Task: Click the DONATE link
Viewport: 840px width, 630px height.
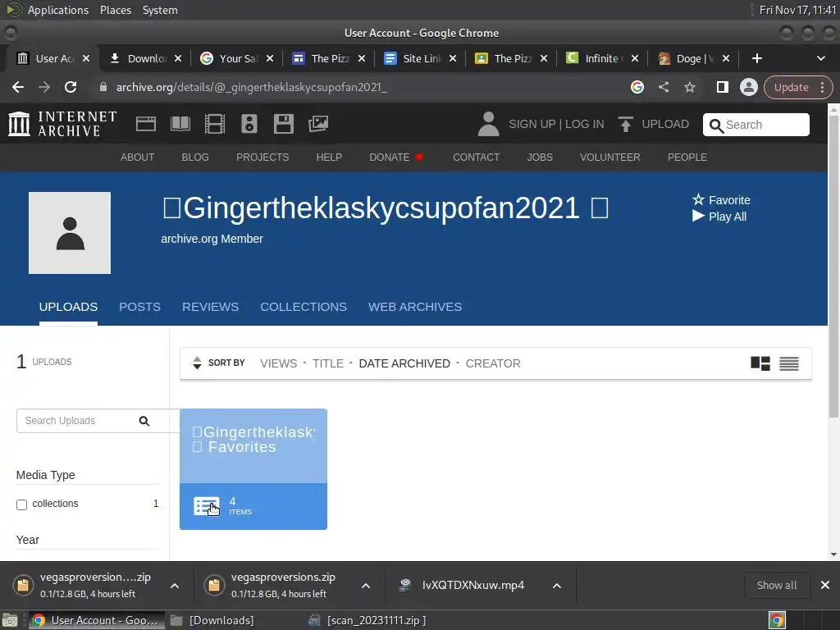Action: 396,157
